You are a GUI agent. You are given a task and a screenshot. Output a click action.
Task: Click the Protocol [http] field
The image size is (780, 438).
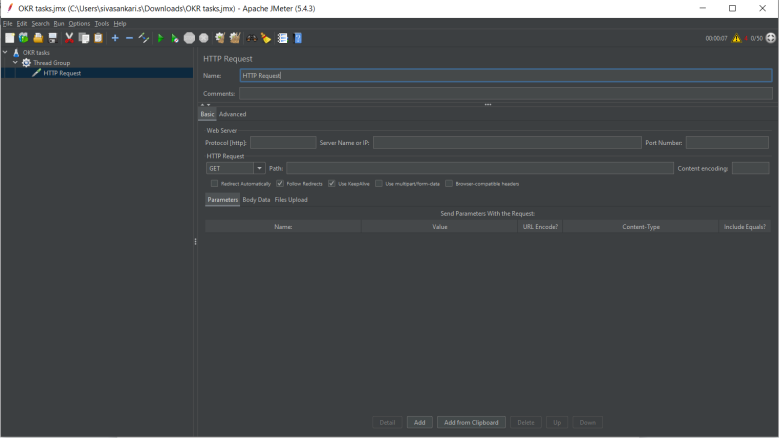click(283, 143)
